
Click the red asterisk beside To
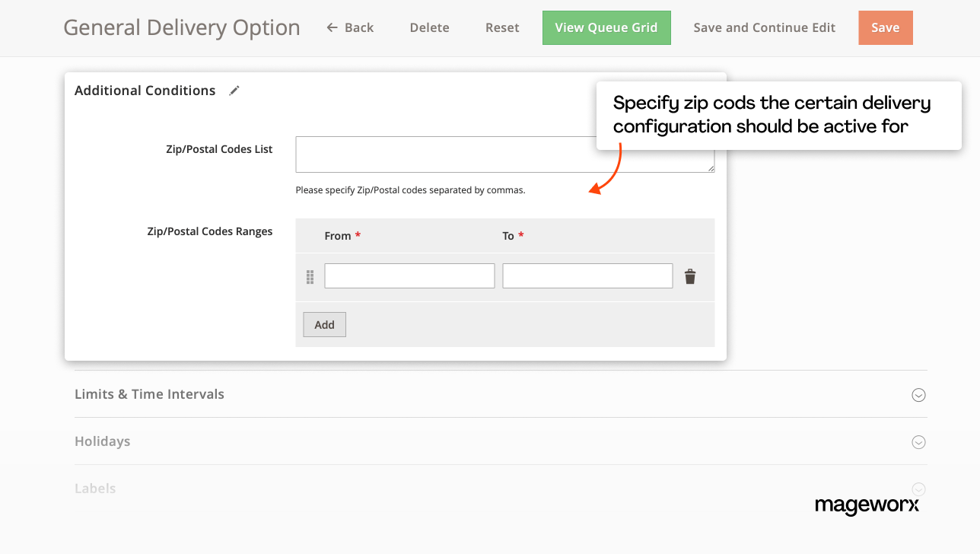click(x=523, y=236)
